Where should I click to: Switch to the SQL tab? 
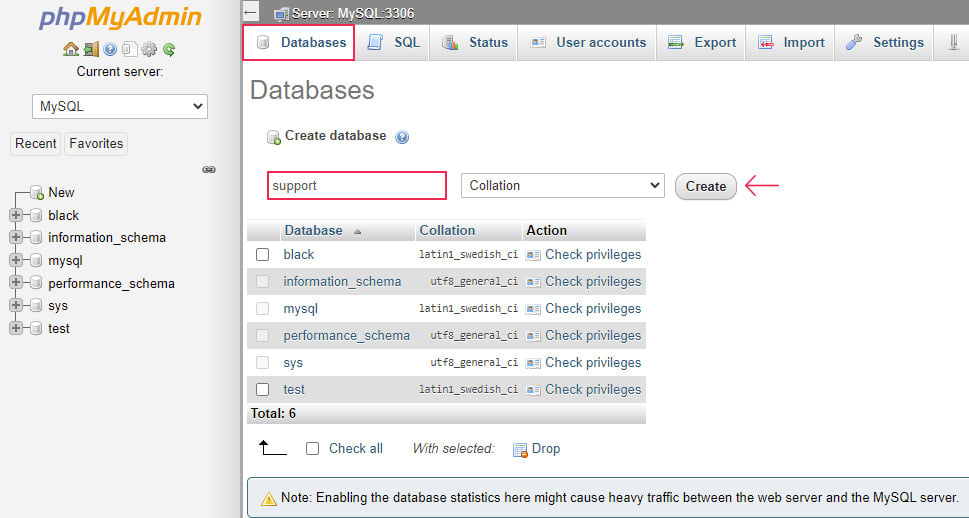coord(393,43)
